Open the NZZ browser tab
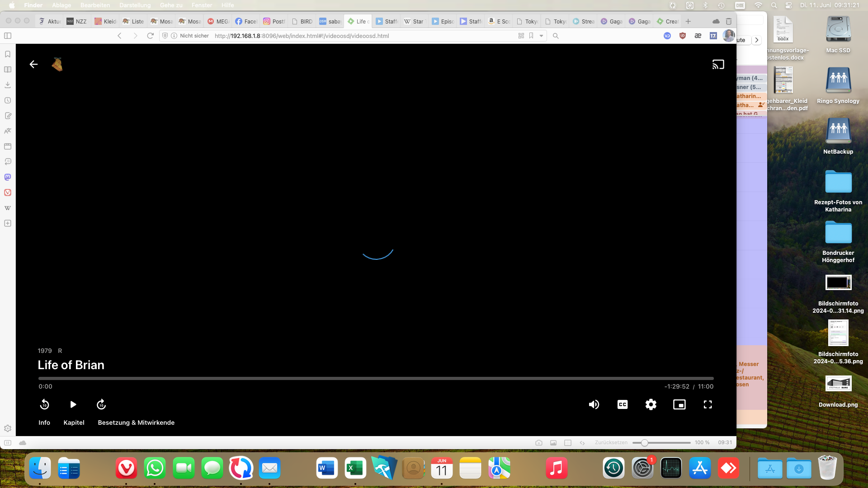 click(x=77, y=21)
